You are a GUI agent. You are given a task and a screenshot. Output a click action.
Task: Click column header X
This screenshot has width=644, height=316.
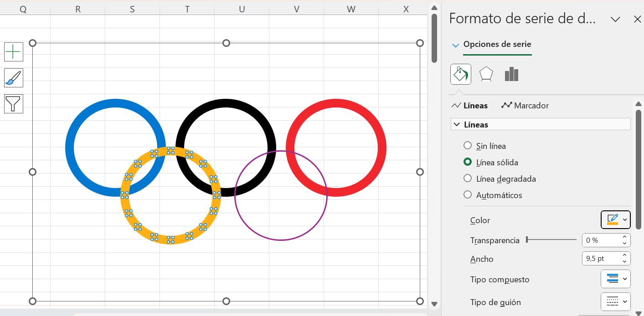406,9
